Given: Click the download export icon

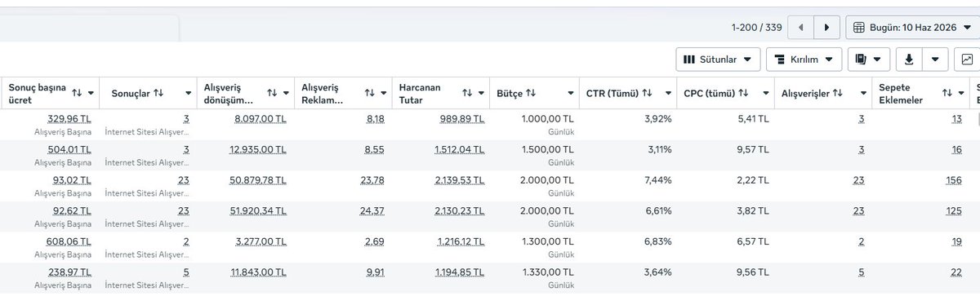Looking at the screenshot, I should (x=909, y=60).
